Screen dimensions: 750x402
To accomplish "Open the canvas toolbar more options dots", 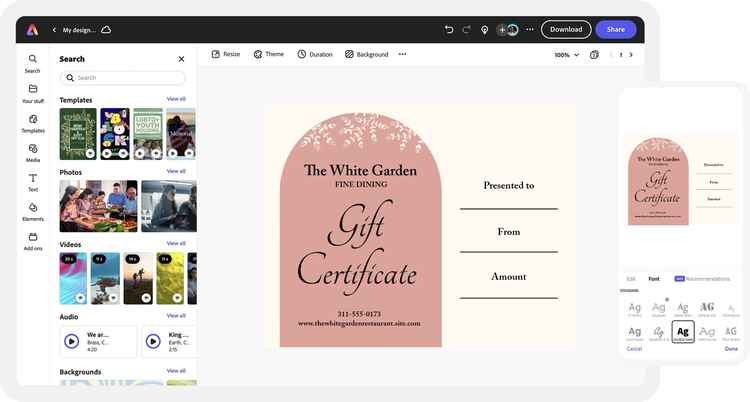I will (402, 55).
